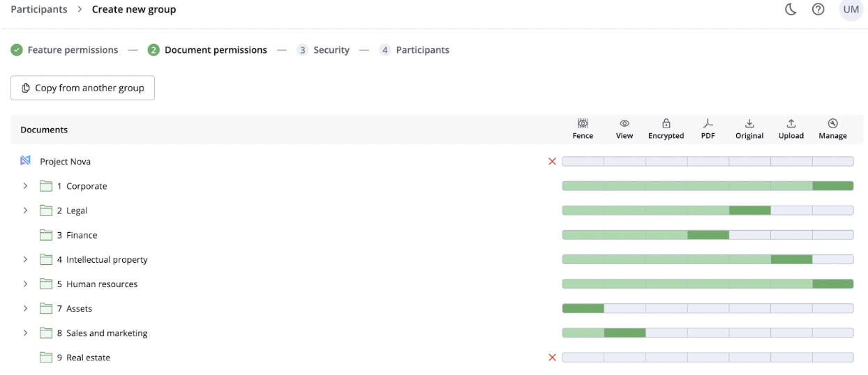Click Copy from another group button
This screenshot has height=375, width=868.
[82, 88]
